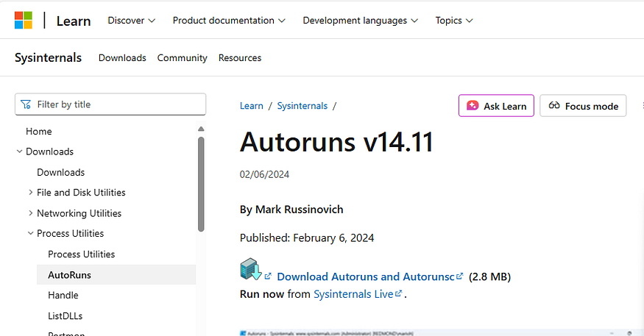Screen dimensions: 644x336
Task: Click the Autoruns v14.11 heading
Action: 336,142
